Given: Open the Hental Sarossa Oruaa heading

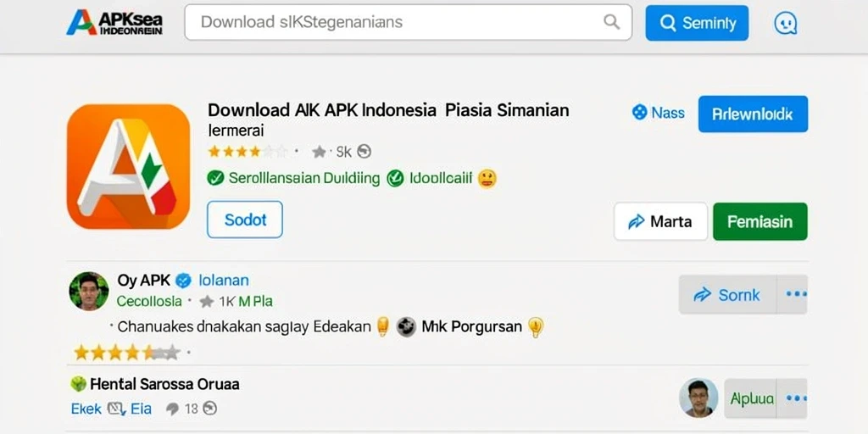Looking at the screenshot, I should point(164,384).
